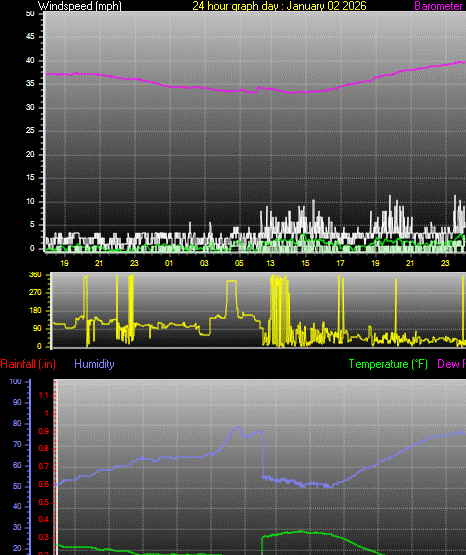The height and width of the screenshot is (555, 466).
Task: Click the "13" hour label on the time axis
Action: (x=270, y=263)
